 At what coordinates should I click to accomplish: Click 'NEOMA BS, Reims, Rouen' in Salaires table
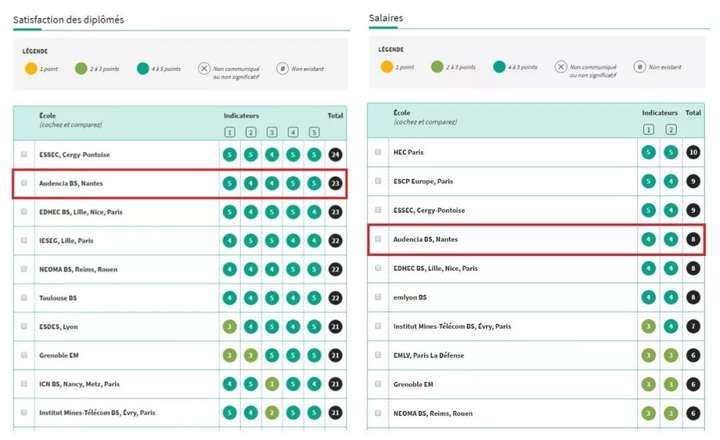coord(433,413)
